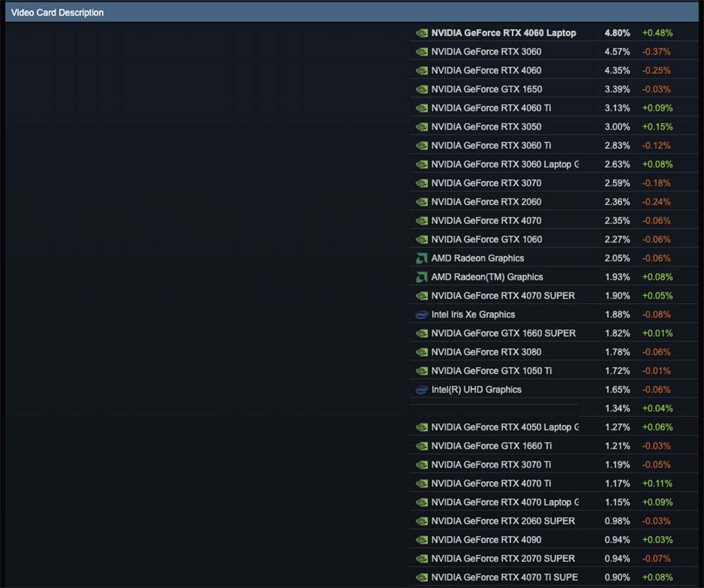Select the NVIDIA icon beside GeForce GTX 1060

tap(422, 240)
